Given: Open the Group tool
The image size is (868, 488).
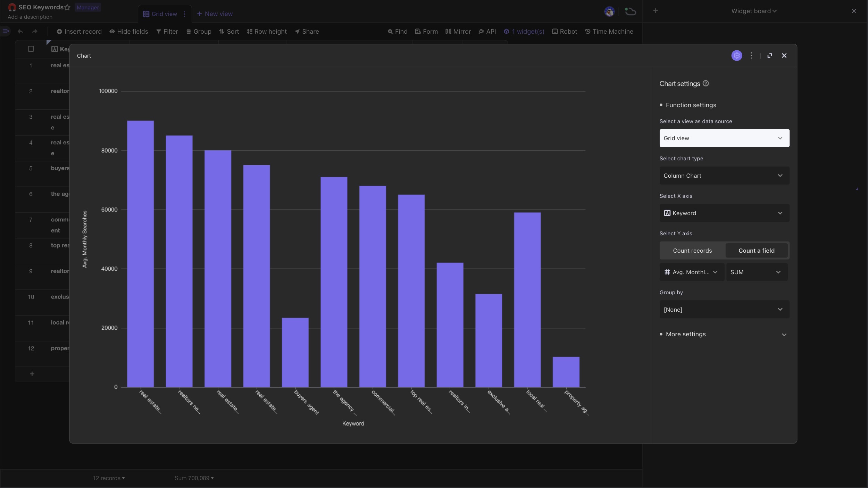Looking at the screenshot, I should [x=199, y=32].
